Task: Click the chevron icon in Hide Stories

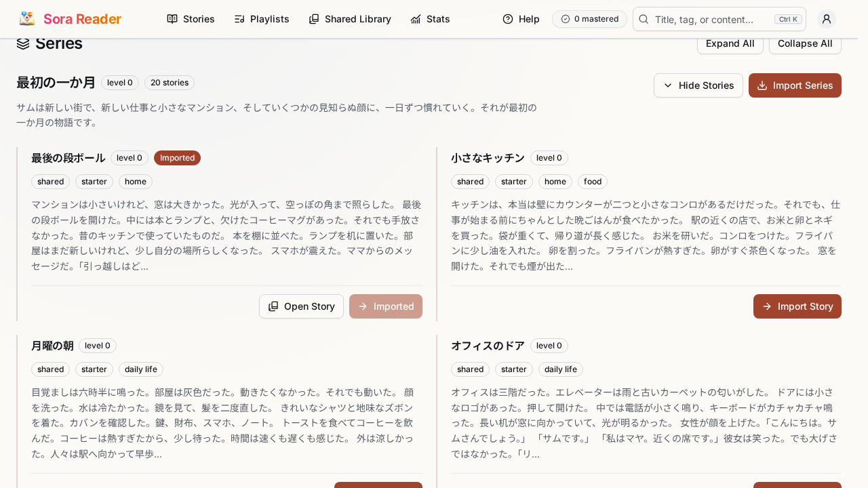Action: tap(668, 85)
